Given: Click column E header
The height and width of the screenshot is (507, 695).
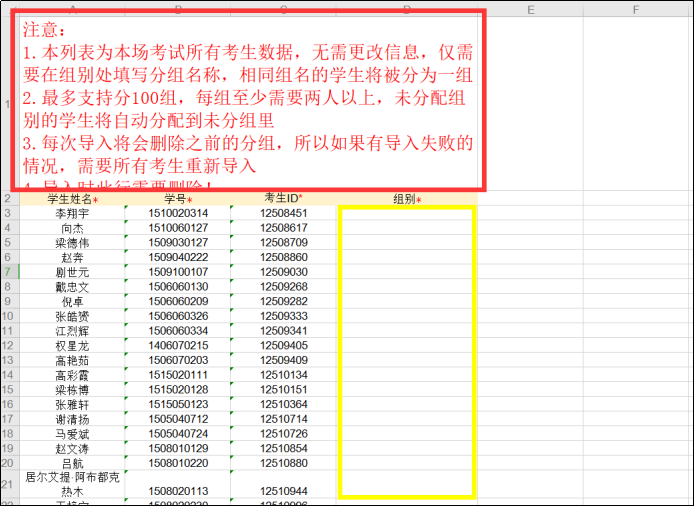Looking at the screenshot, I should point(531,10).
